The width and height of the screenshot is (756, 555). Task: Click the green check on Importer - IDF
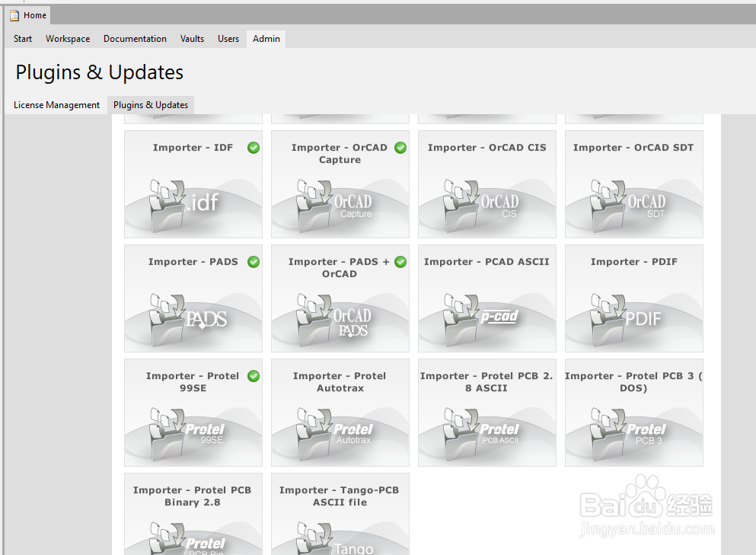coord(254,148)
